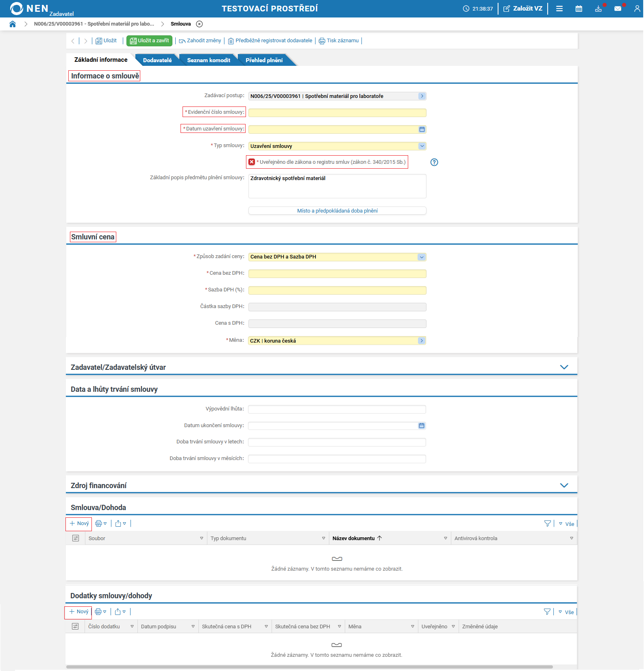Screen dimensions: 644x671
Task: Click the home icon in breadcrumb
Action: coord(13,24)
